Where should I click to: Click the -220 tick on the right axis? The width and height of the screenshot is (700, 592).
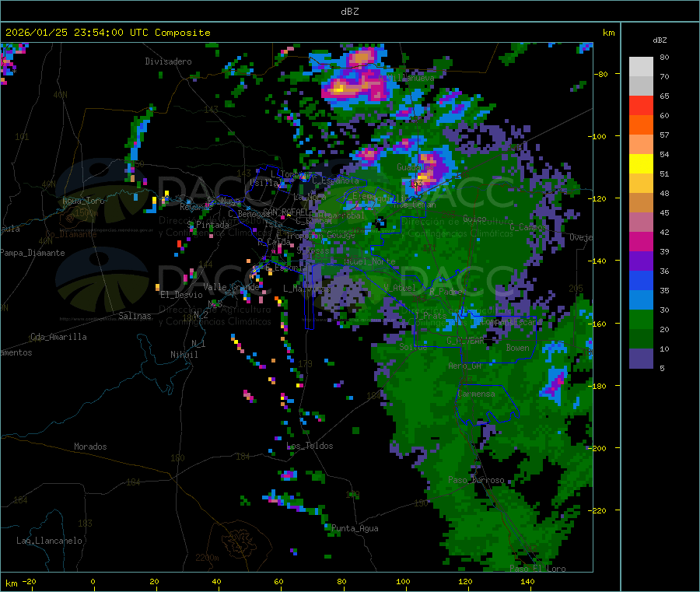pos(597,511)
